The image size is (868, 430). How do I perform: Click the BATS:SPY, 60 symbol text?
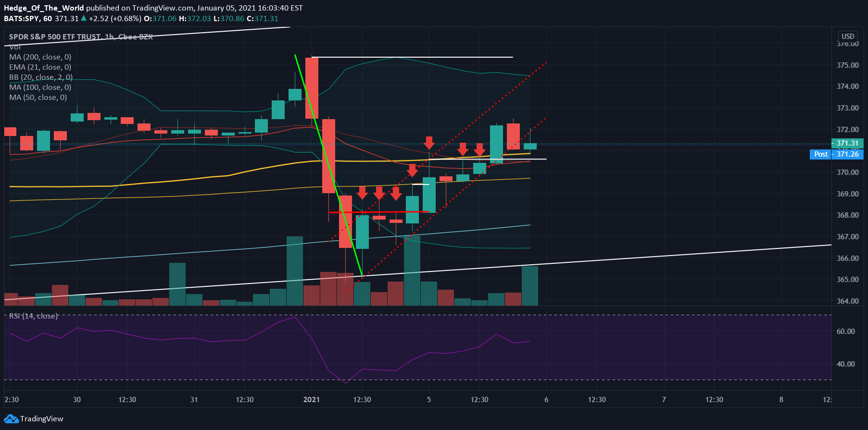tap(28, 19)
